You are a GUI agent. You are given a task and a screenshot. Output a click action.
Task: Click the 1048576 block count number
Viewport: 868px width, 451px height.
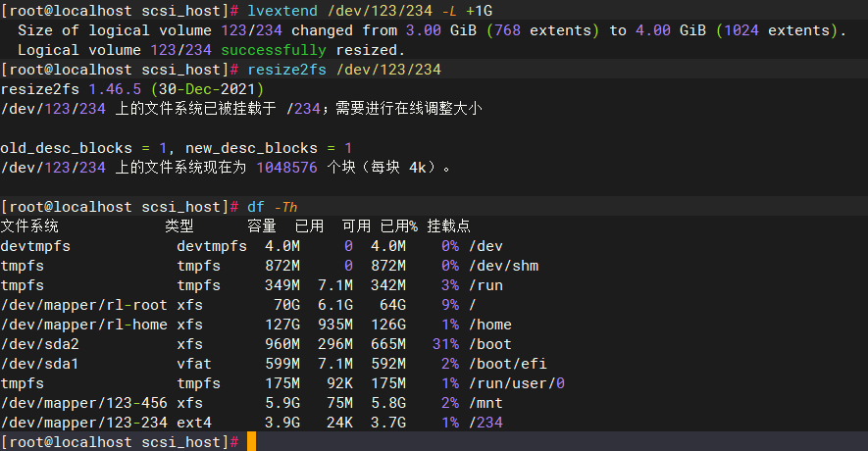click(x=286, y=168)
